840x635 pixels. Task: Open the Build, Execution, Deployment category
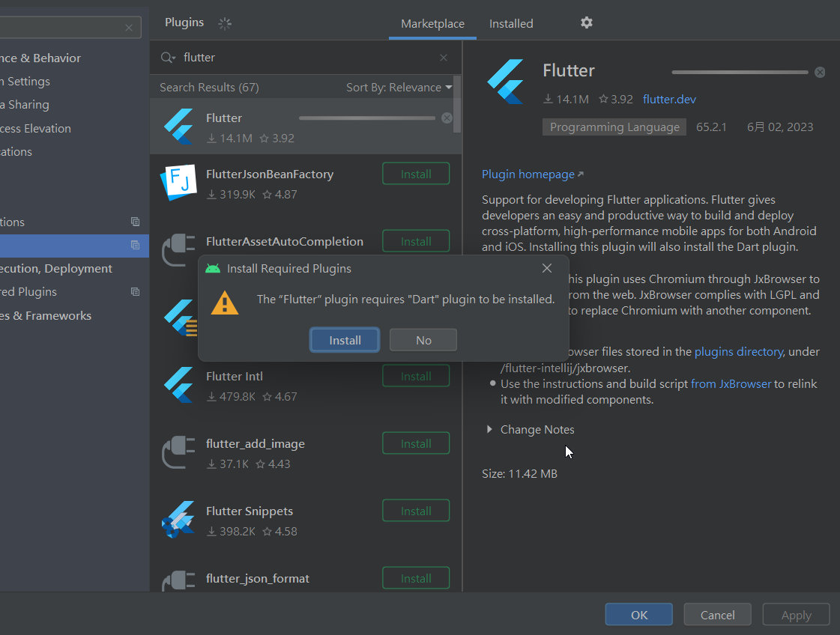[x=55, y=268]
